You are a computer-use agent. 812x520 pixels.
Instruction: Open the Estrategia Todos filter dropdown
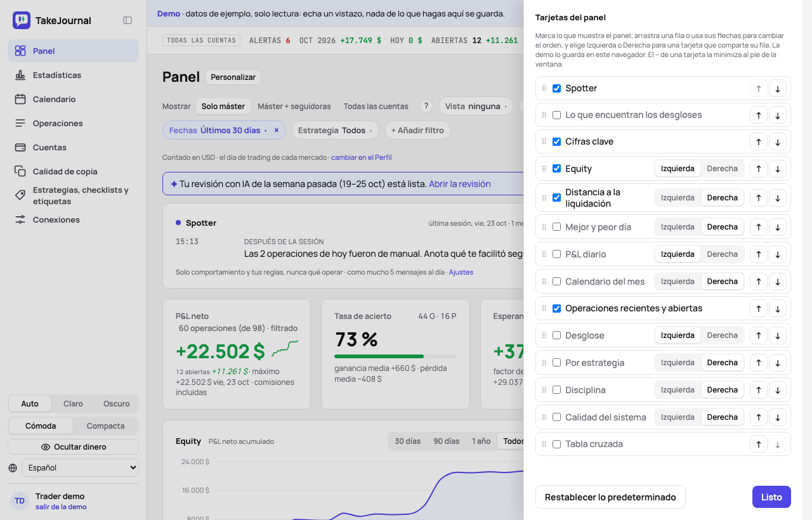click(x=335, y=130)
